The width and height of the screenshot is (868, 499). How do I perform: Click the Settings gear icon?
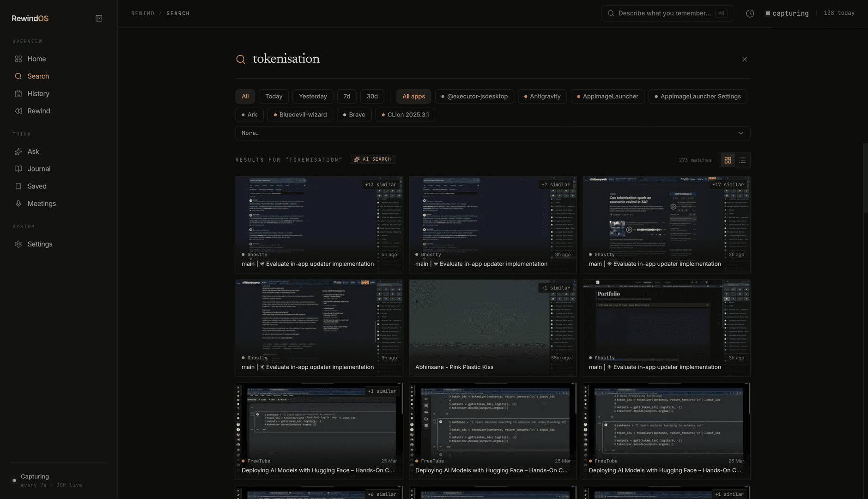tap(18, 244)
